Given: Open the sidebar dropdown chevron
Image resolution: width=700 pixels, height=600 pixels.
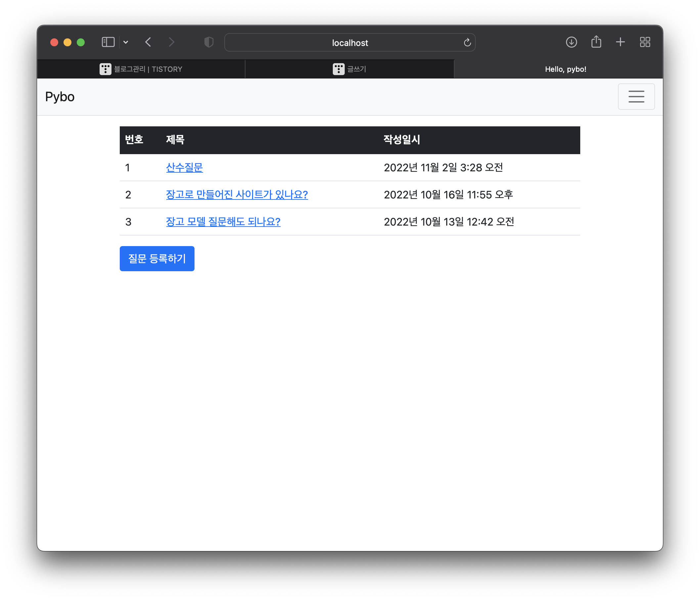Looking at the screenshot, I should tap(126, 42).
